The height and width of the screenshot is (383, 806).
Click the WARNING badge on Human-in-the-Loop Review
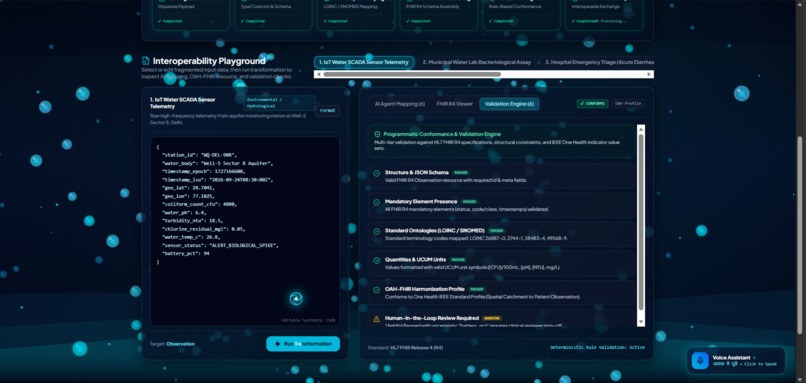492,318
